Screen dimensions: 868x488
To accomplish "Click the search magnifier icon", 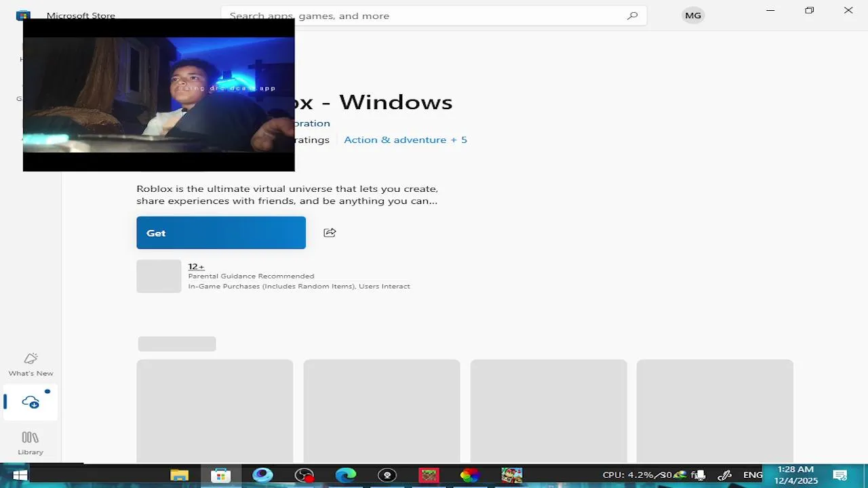I will coord(632,16).
